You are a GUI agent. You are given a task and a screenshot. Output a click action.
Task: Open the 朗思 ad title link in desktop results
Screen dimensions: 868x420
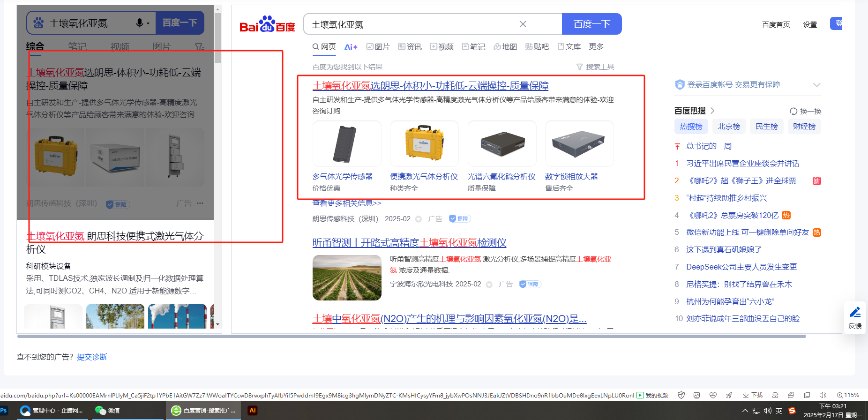pyautogui.click(x=430, y=86)
